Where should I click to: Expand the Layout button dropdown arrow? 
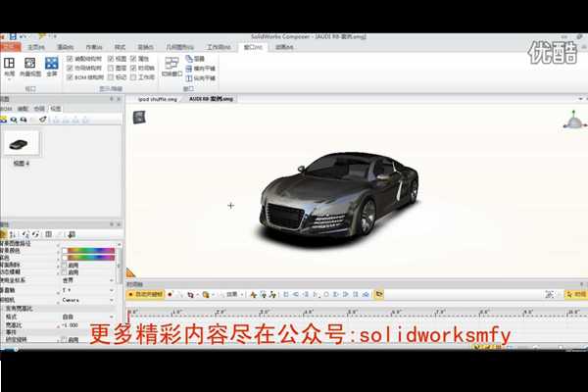coord(9,79)
